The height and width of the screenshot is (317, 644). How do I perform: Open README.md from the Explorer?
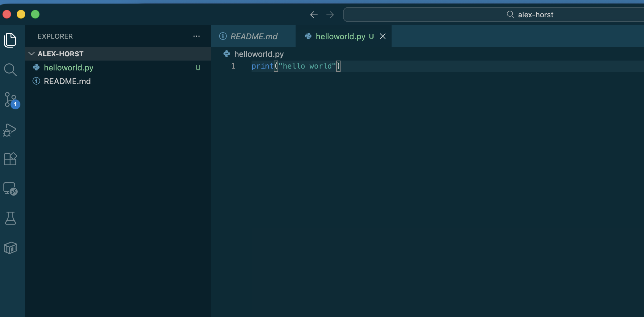click(67, 81)
